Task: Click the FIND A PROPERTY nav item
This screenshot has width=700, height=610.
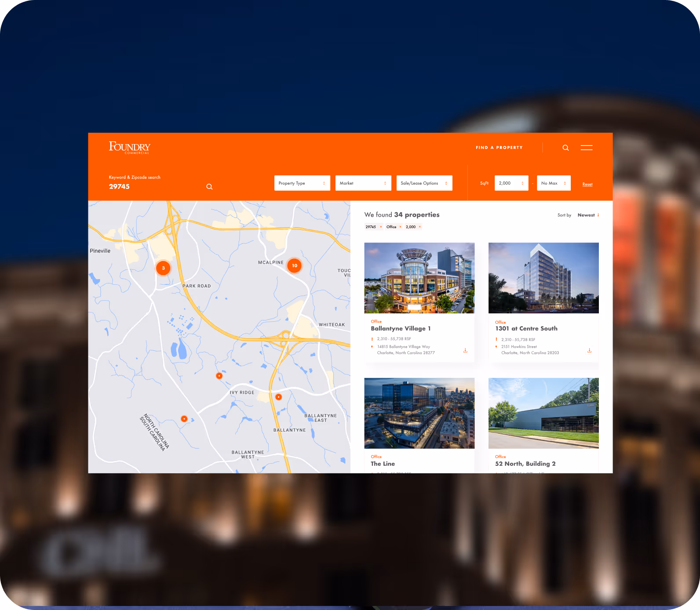Action: (499, 148)
